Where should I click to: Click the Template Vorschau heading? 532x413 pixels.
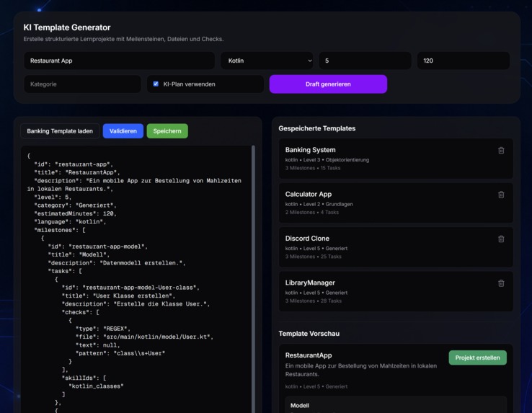click(309, 334)
